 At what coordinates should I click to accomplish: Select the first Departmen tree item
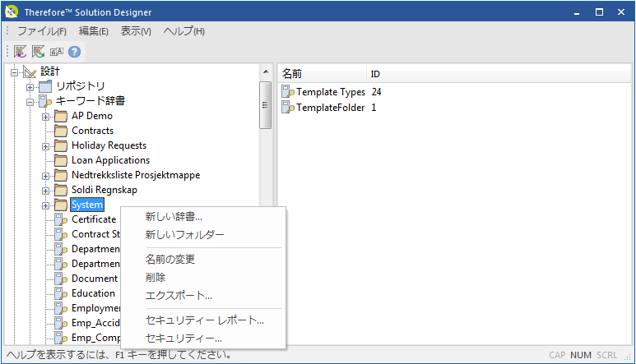point(95,249)
